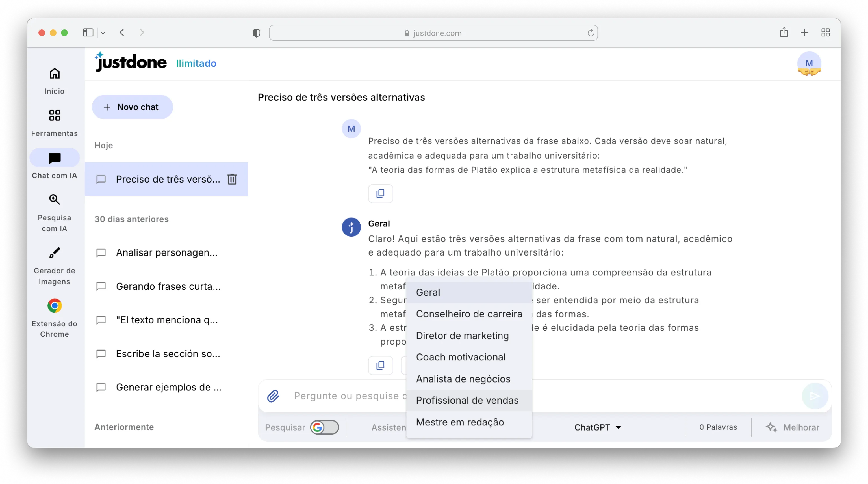Screen dimensions: 868x484
Task: Delete the current chat with trash icon
Action: point(232,179)
